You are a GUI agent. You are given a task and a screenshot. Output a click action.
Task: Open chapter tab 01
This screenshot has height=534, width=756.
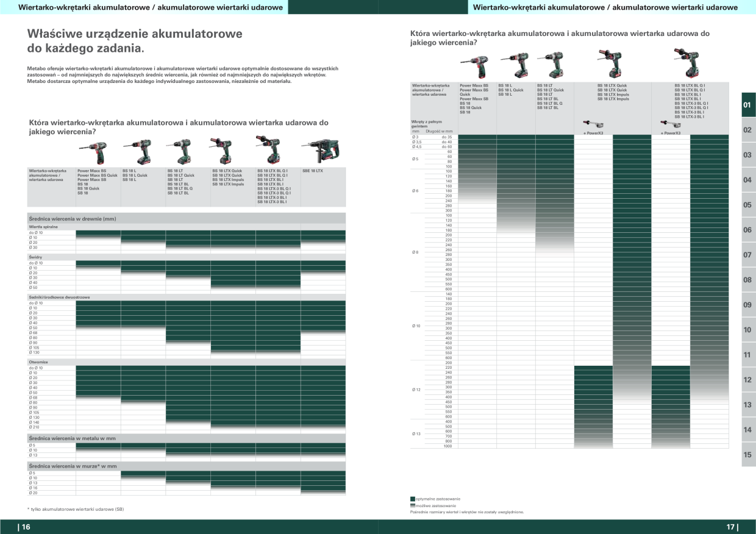pos(748,105)
